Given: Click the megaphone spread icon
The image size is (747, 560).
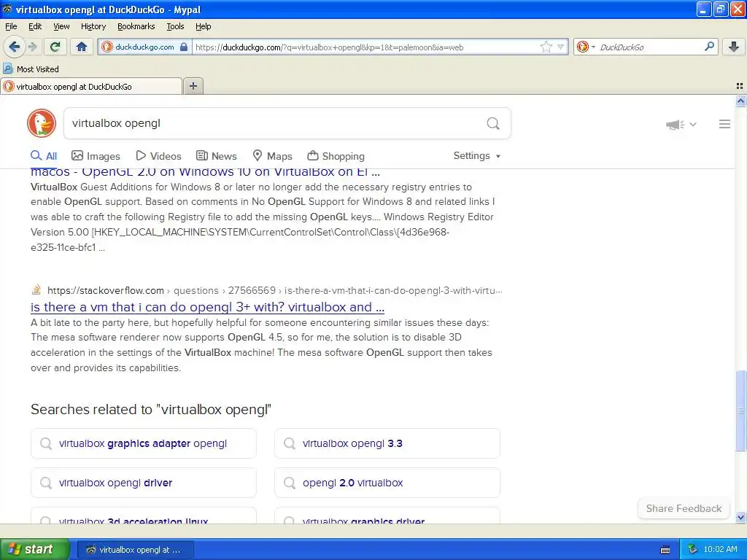Looking at the screenshot, I should (x=675, y=124).
